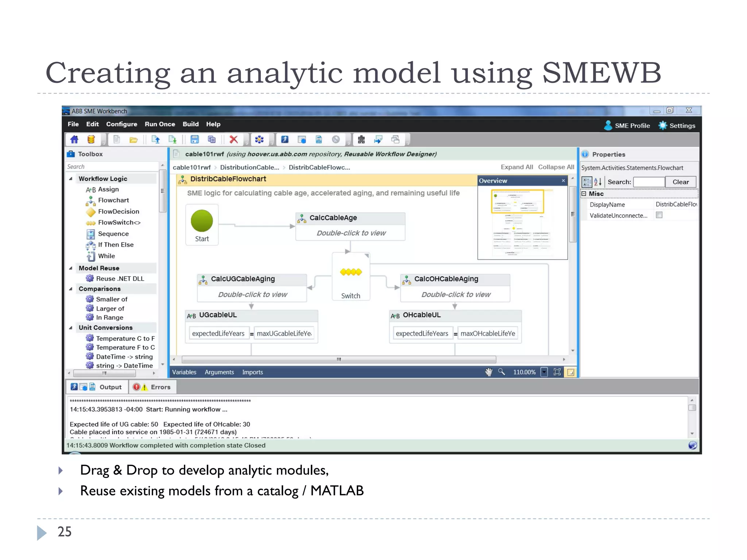Toggle ValidateUnconnected checkbox
The width and height of the screenshot is (747, 560).
click(x=659, y=215)
